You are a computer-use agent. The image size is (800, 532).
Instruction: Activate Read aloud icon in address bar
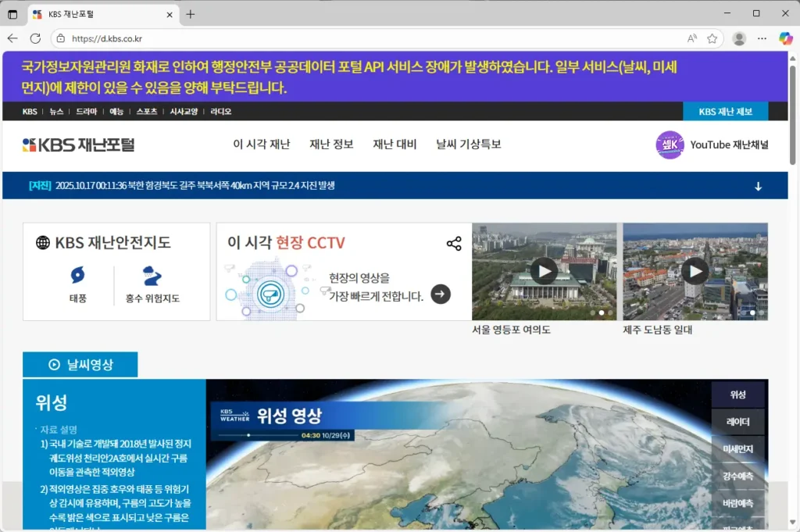(x=692, y=38)
